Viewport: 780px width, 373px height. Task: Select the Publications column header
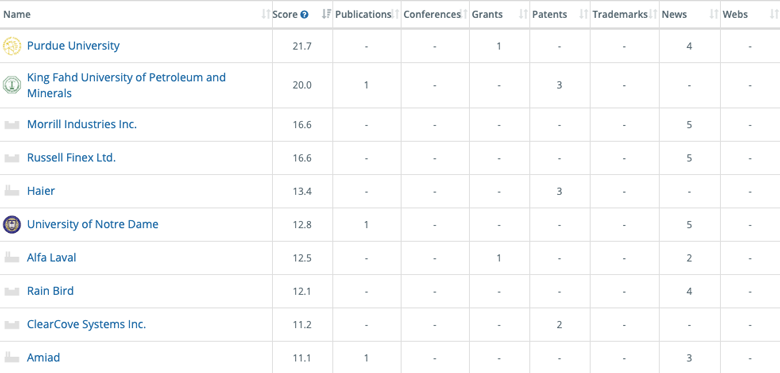pos(363,15)
